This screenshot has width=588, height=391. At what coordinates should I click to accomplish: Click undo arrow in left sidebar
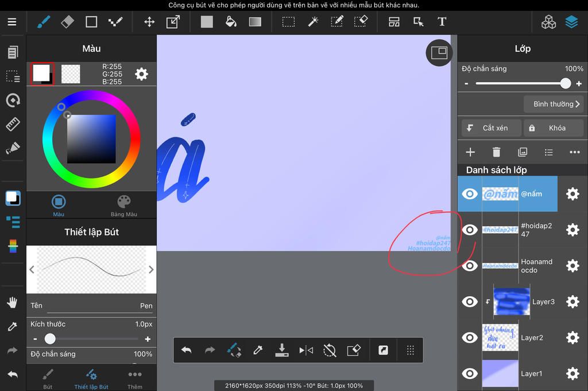(x=13, y=374)
